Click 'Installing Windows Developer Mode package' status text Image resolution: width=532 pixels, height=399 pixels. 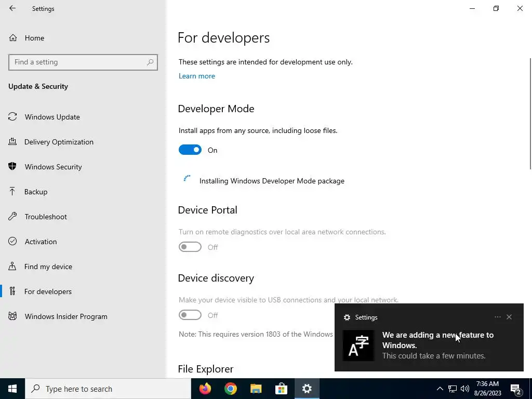pyautogui.click(x=272, y=181)
